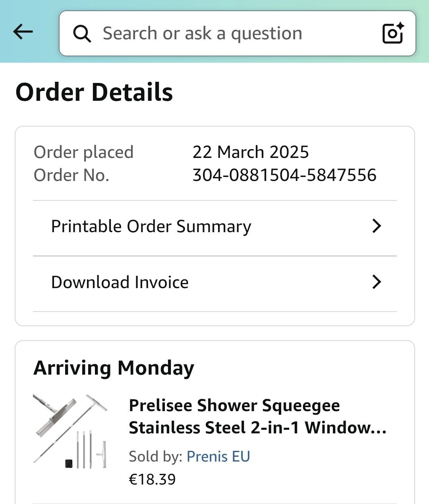This screenshot has height=504, width=429.
Task: Click the magnifying glass search icon
Action: point(82,34)
